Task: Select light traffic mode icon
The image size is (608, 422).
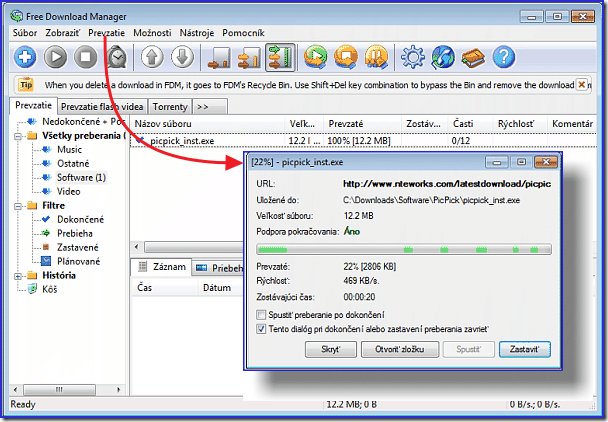Action: (x=219, y=57)
